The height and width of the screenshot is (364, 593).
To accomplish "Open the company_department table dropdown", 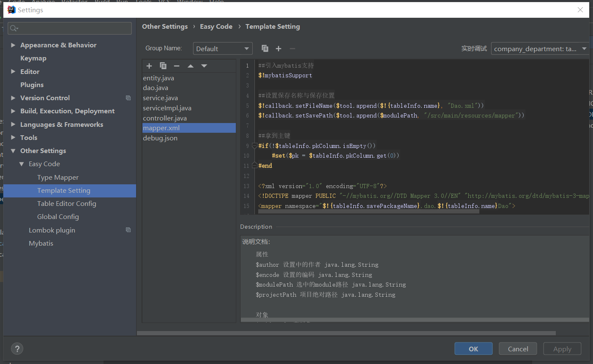I will 540,48.
